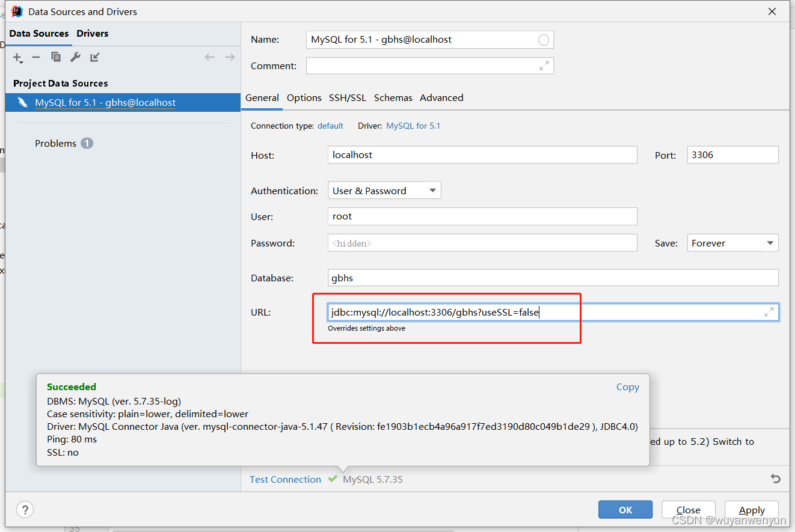Click the Apply button
The height and width of the screenshot is (532, 795).
coord(752,510)
